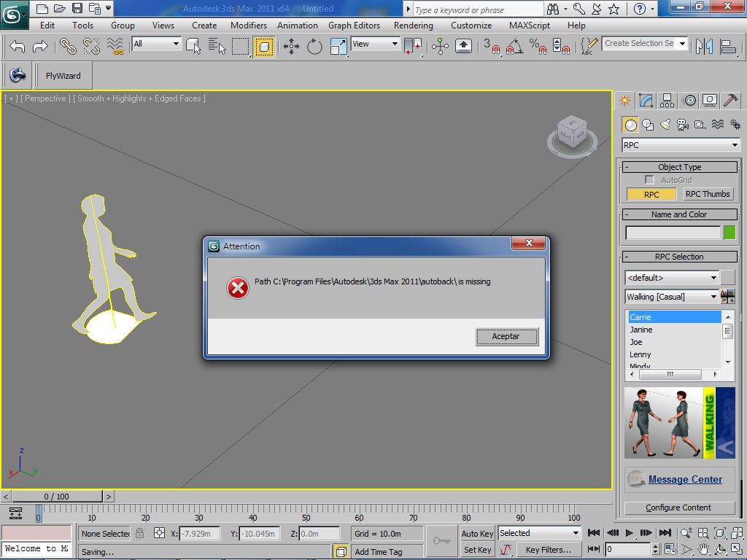Select Space Warps category icon
747x560 pixels.
(718, 125)
